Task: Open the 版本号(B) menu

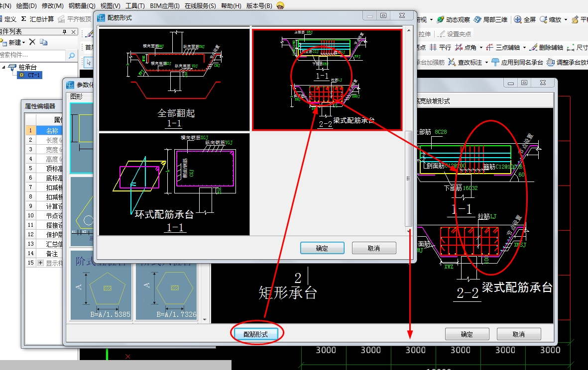Action: [x=259, y=5]
